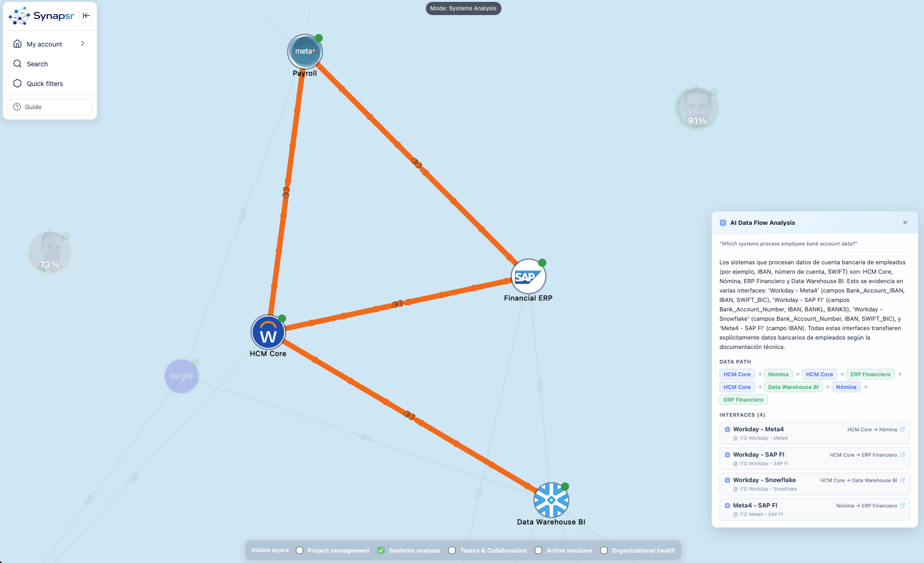Collapse the Synapsr sidebar panel

[86, 16]
